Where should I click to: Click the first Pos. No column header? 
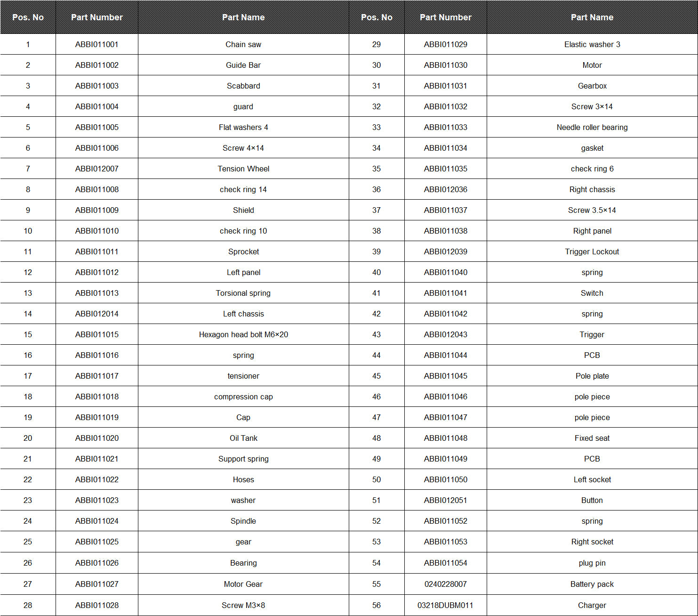pos(28,17)
